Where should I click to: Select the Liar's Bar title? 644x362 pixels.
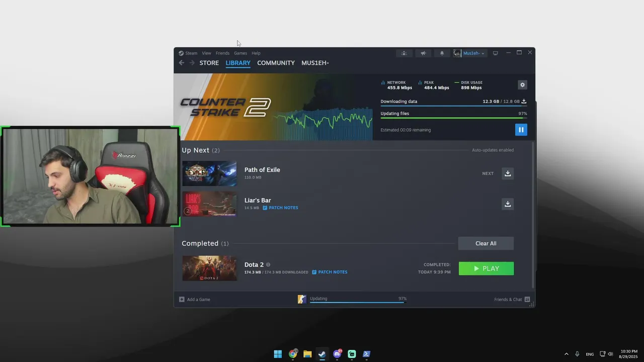(258, 200)
